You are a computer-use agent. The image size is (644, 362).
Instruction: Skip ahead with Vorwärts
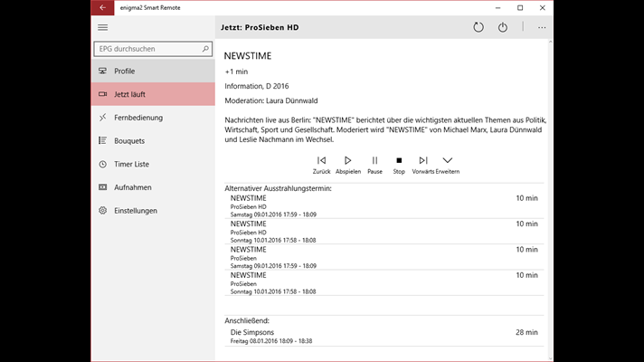tap(423, 166)
